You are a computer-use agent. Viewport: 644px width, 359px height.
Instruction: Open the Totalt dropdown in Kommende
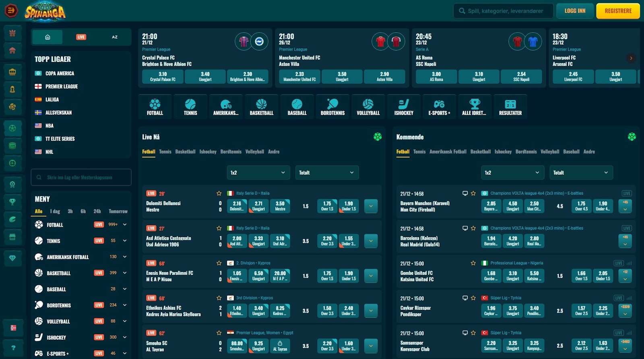581,173
